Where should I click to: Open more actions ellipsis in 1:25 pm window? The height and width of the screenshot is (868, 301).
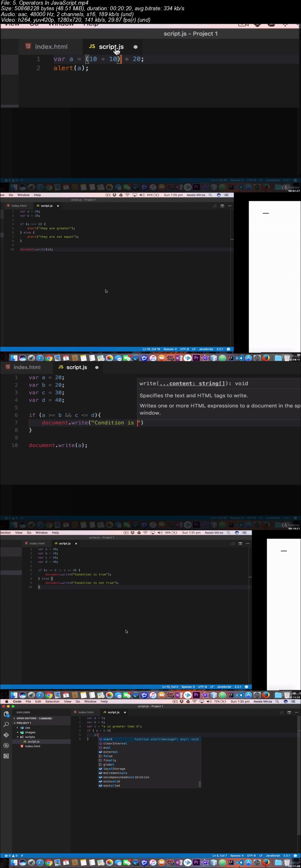point(230,206)
